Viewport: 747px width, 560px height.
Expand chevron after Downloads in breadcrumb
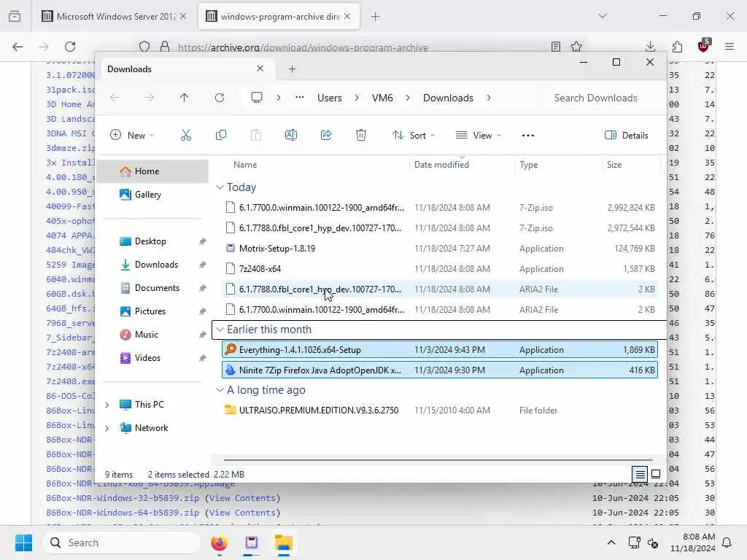489,98
